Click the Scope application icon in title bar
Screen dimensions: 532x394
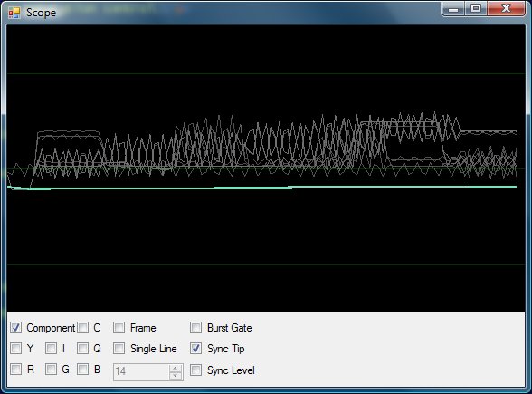pos(14,13)
